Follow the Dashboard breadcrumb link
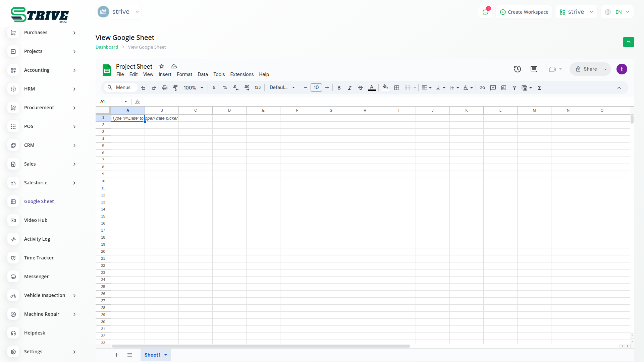This screenshot has height=362, width=644. pos(107,47)
